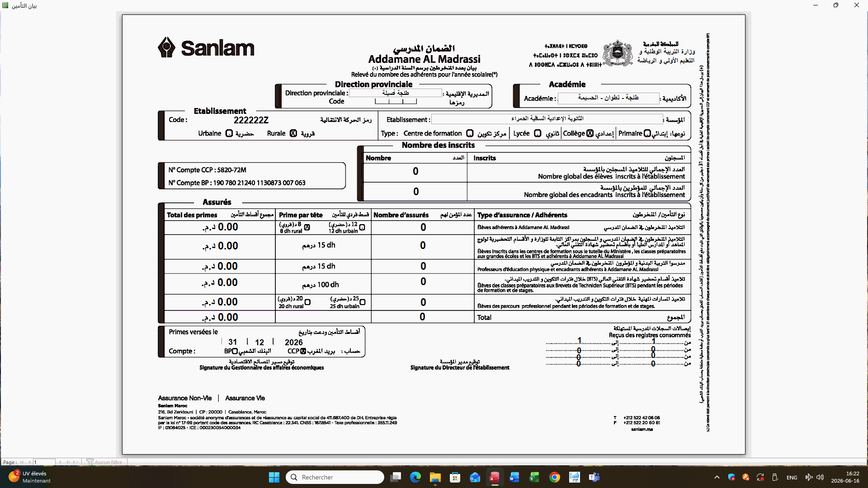868x488 pixels.
Task: Click the Microsoft Access taskbar icon
Action: (x=495, y=477)
